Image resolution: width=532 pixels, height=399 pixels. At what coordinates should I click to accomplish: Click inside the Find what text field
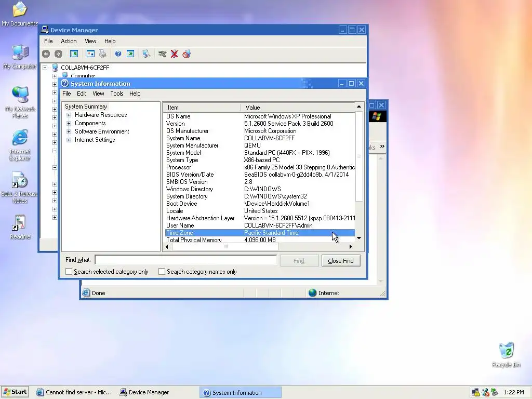click(x=186, y=260)
